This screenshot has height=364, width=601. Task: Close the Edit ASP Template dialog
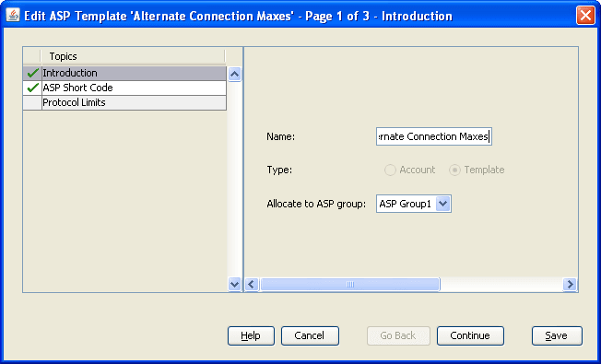tap(585, 16)
